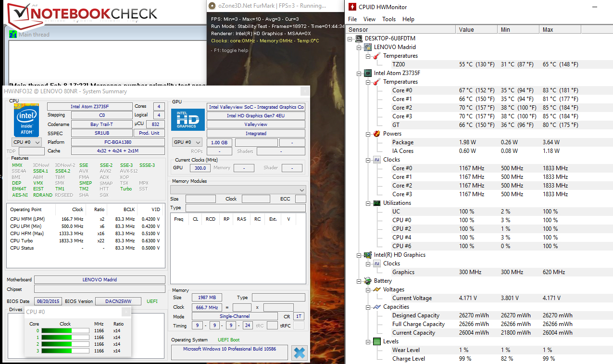This screenshot has width=613, height=364.
Task: Click the thermometer icon above the TZ00 row
Action: point(377,56)
